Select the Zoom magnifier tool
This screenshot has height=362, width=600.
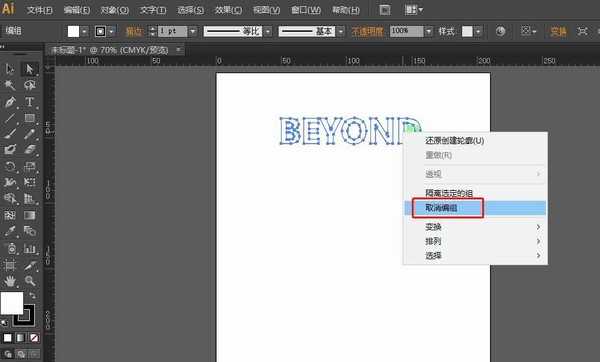coord(29,281)
